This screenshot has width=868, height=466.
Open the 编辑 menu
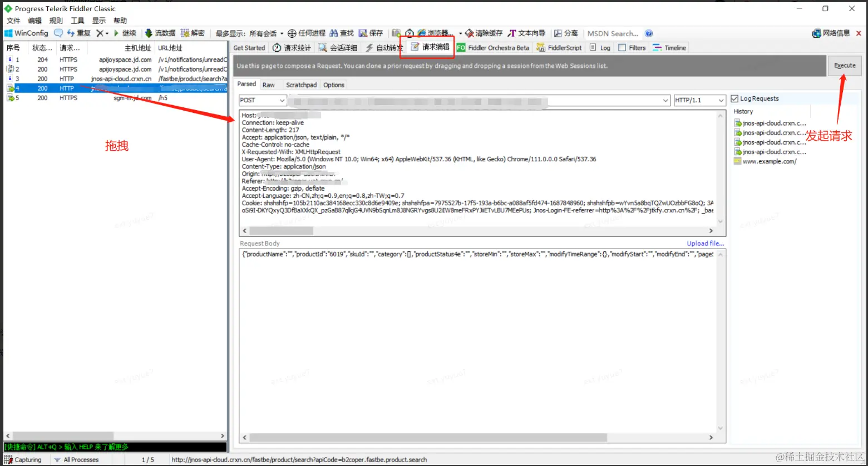35,21
